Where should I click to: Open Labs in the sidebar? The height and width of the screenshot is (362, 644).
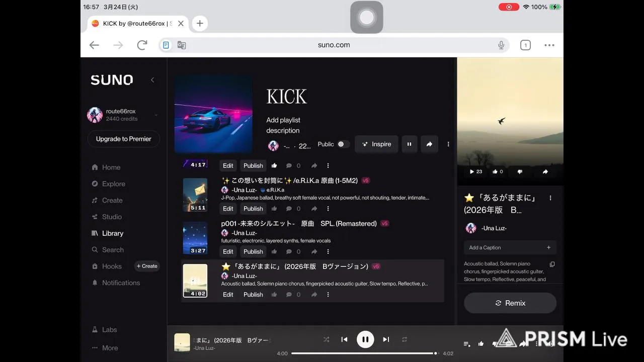point(105,330)
